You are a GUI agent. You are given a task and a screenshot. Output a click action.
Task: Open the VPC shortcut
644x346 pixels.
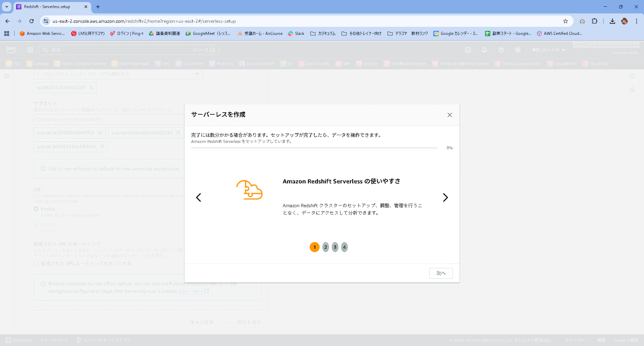coord(162,64)
